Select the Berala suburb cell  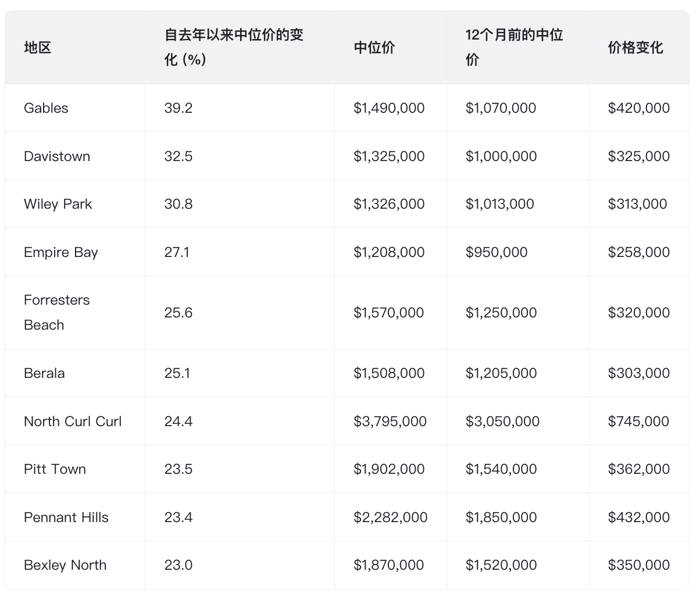(44, 373)
